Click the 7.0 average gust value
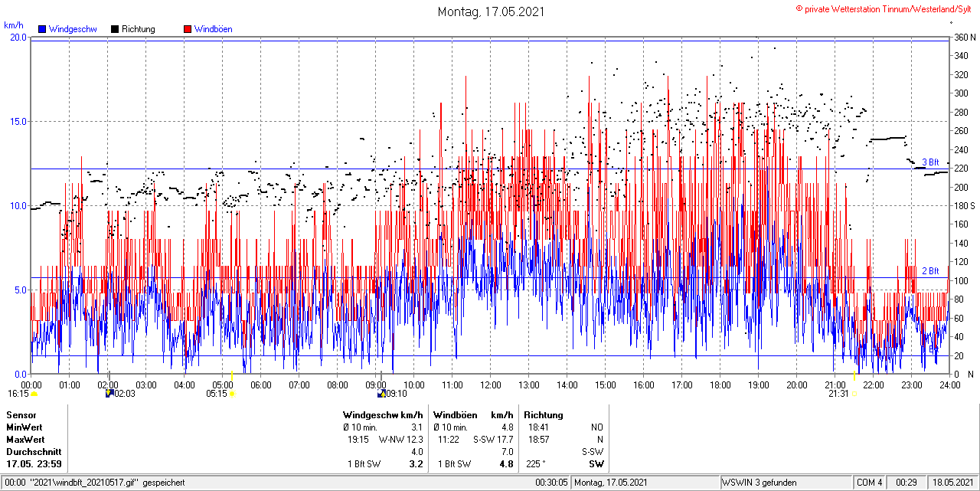 coord(507,452)
